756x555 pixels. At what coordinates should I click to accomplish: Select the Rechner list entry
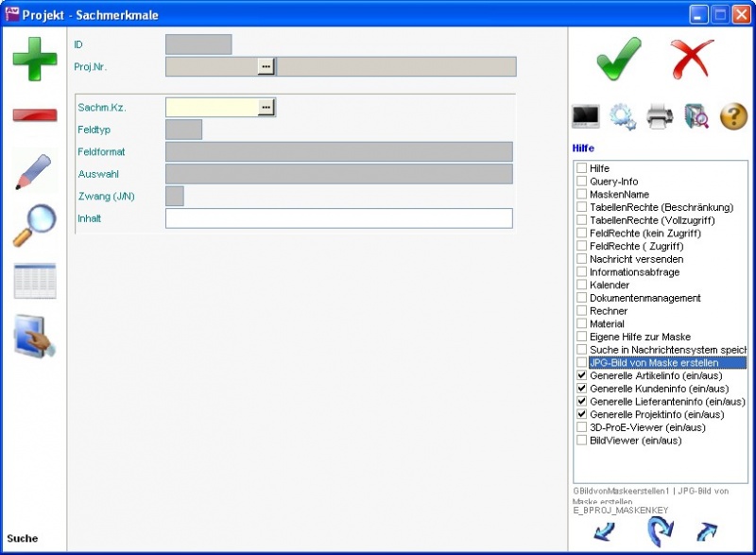pyautogui.click(x=608, y=311)
